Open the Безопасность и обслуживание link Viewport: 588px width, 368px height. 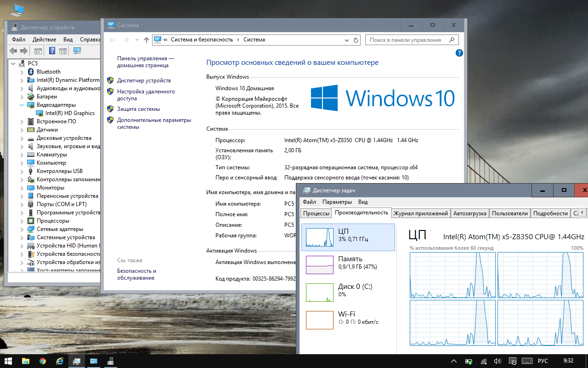click(136, 274)
